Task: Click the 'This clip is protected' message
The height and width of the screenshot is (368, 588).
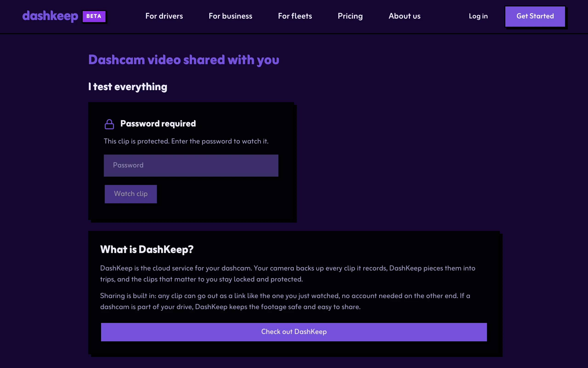Action: [x=186, y=141]
